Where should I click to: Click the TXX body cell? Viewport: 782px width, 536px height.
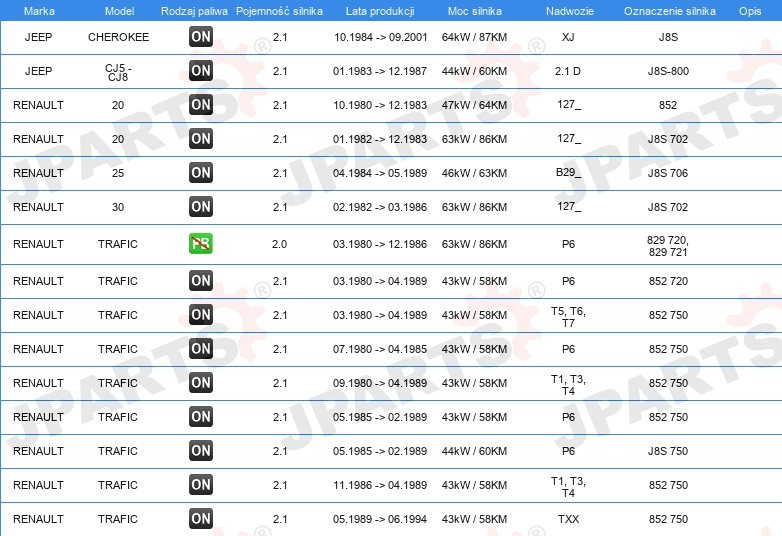(x=569, y=519)
